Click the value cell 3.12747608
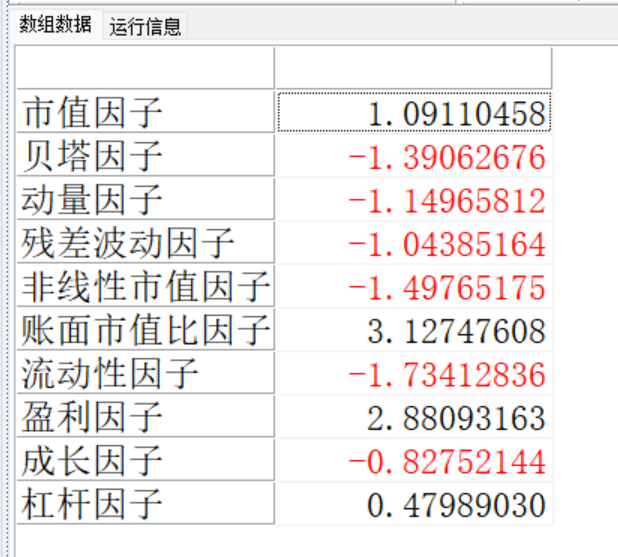The height and width of the screenshot is (557, 618). [455, 331]
